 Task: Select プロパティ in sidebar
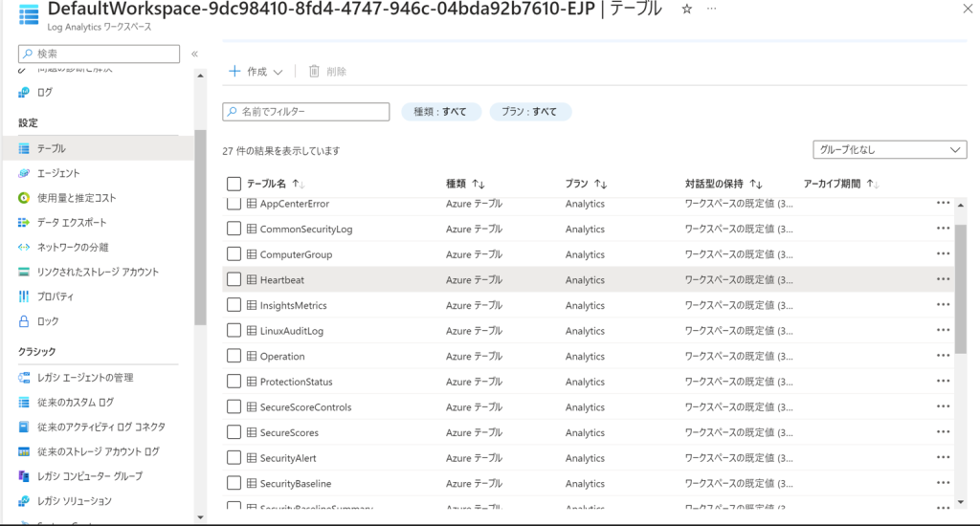tap(55, 296)
